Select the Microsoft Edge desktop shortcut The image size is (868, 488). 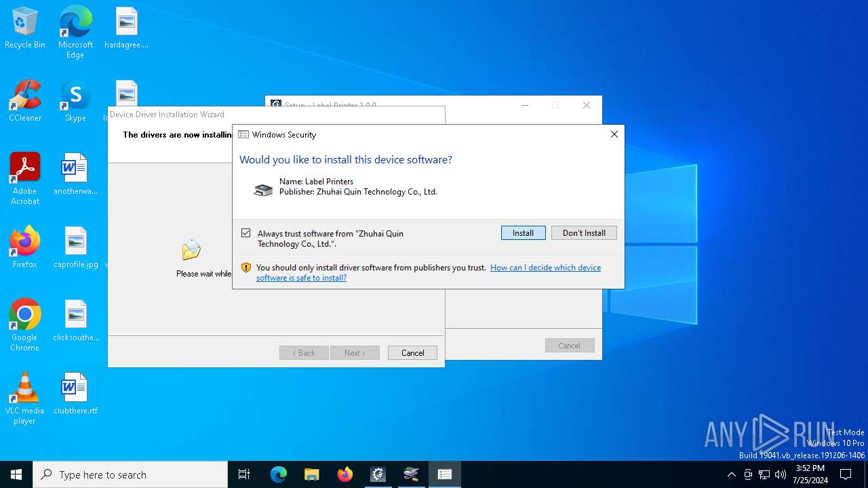pyautogui.click(x=75, y=33)
